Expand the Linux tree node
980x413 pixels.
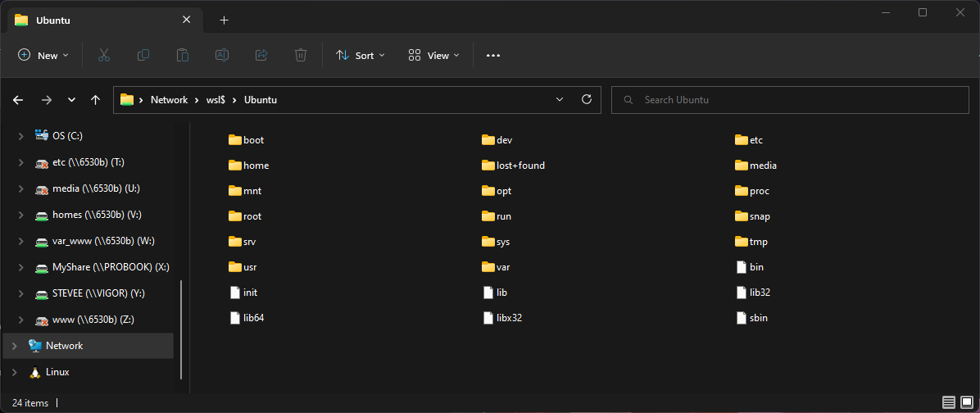coord(14,372)
